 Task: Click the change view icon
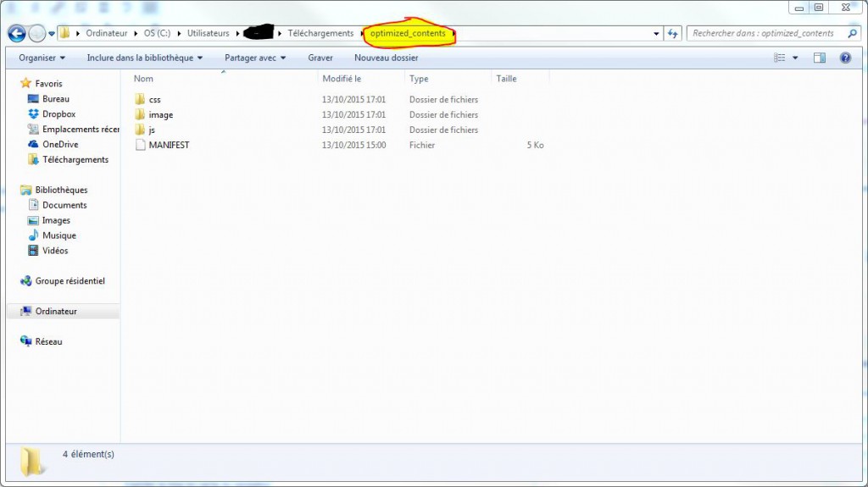pyautogui.click(x=780, y=58)
